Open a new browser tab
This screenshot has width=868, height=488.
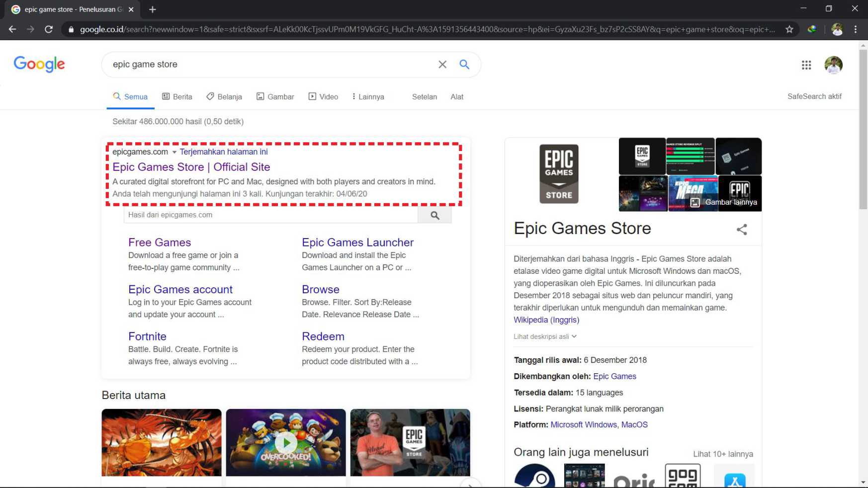153,9
